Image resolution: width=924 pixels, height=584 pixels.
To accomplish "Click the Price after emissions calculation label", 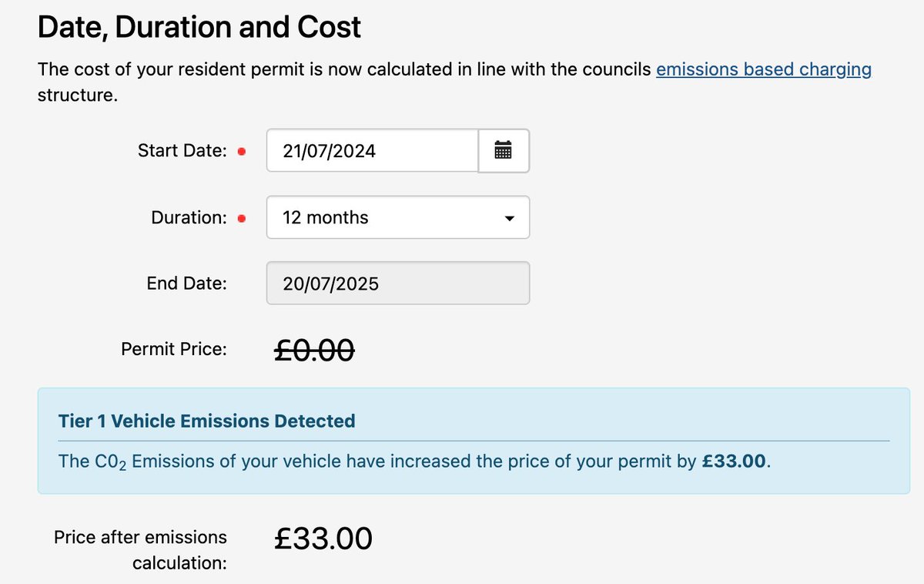I will click(141, 549).
